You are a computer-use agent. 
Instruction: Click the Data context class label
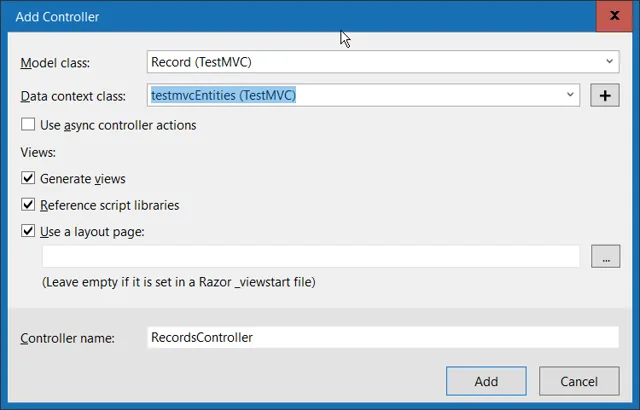click(73, 96)
